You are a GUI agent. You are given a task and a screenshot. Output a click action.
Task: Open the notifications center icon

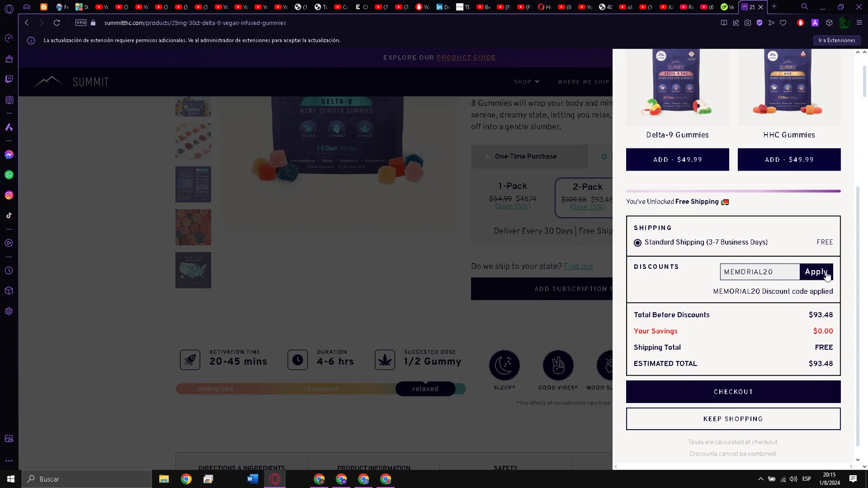coord(853,479)
